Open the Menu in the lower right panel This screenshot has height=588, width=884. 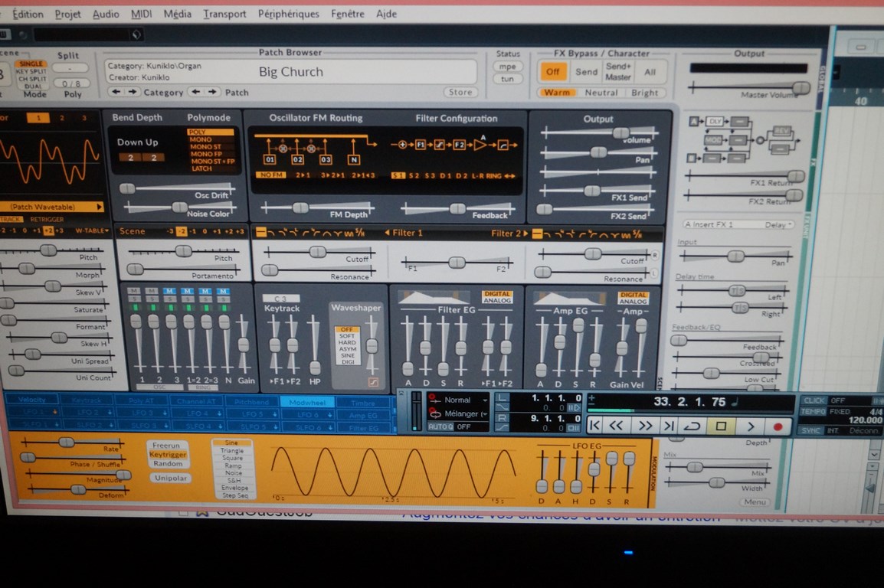click(x=754, y=502)
